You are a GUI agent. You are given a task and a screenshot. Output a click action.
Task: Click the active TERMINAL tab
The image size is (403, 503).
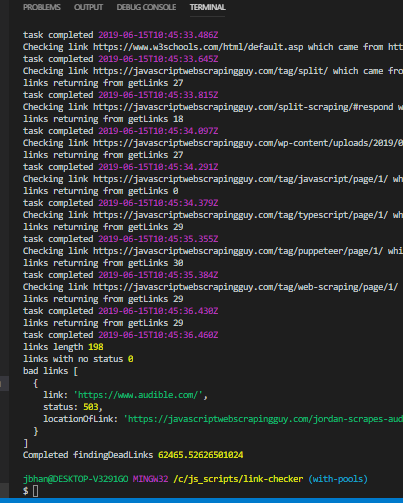tap(207, 7)
